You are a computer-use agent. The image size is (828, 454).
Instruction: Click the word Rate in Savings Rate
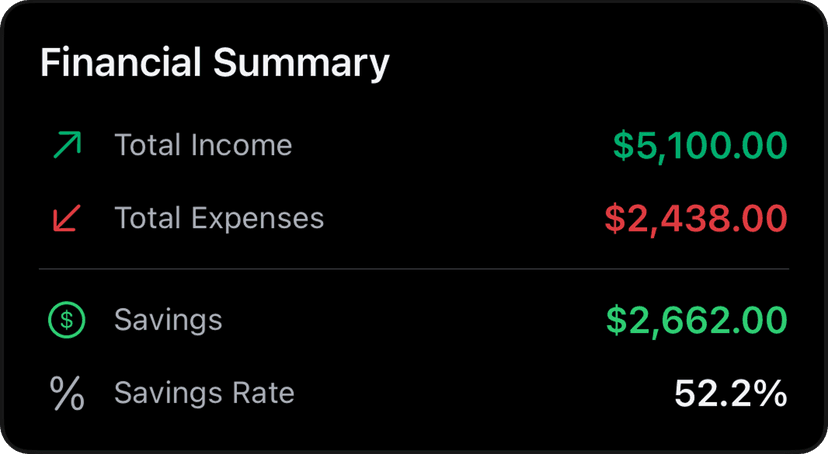click(x=263, y=393)
